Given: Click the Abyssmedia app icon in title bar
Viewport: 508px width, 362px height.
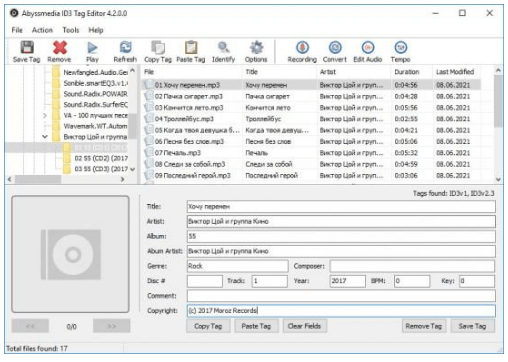Looking at the screenshot, I should (14, 13).
